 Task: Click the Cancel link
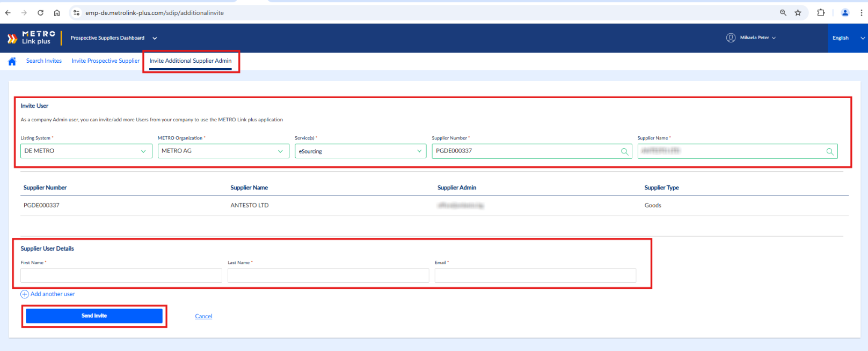coord(203,316)
